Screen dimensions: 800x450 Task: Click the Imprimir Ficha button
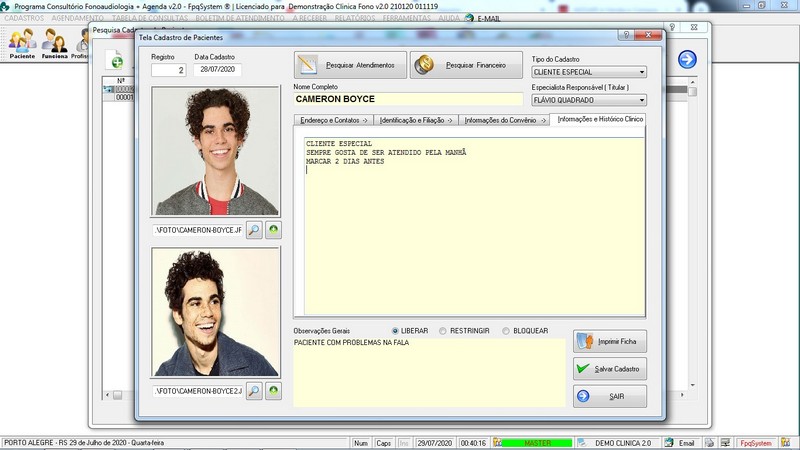tap(610, 341)
